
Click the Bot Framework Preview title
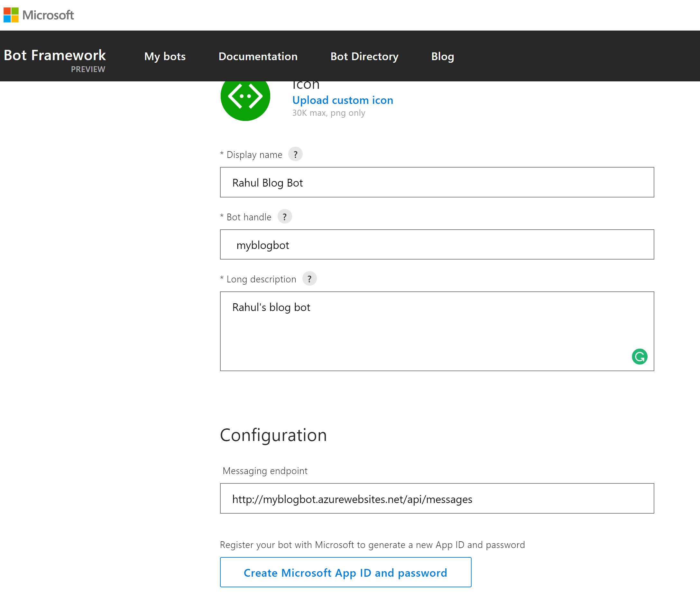tap(55, 56)
